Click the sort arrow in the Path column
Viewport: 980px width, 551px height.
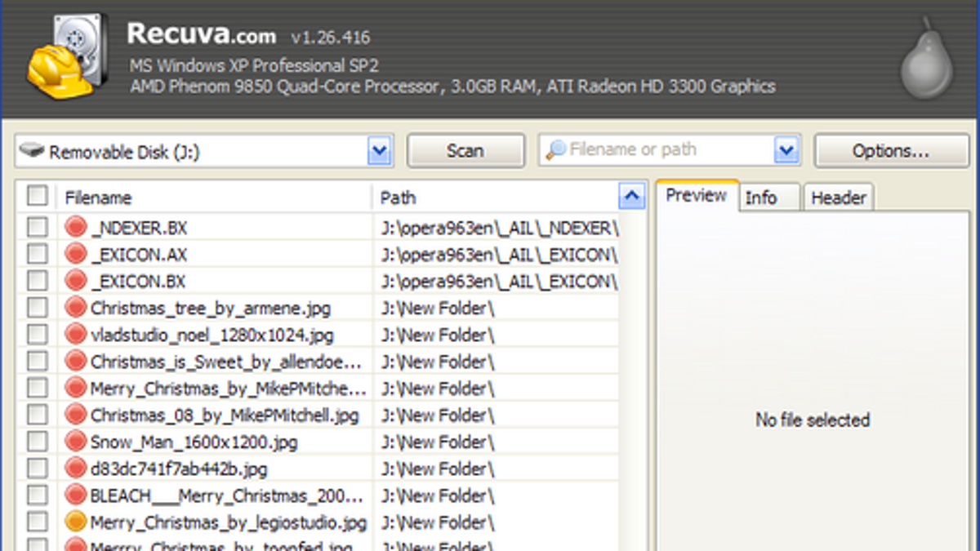click(x=631, y=196)
